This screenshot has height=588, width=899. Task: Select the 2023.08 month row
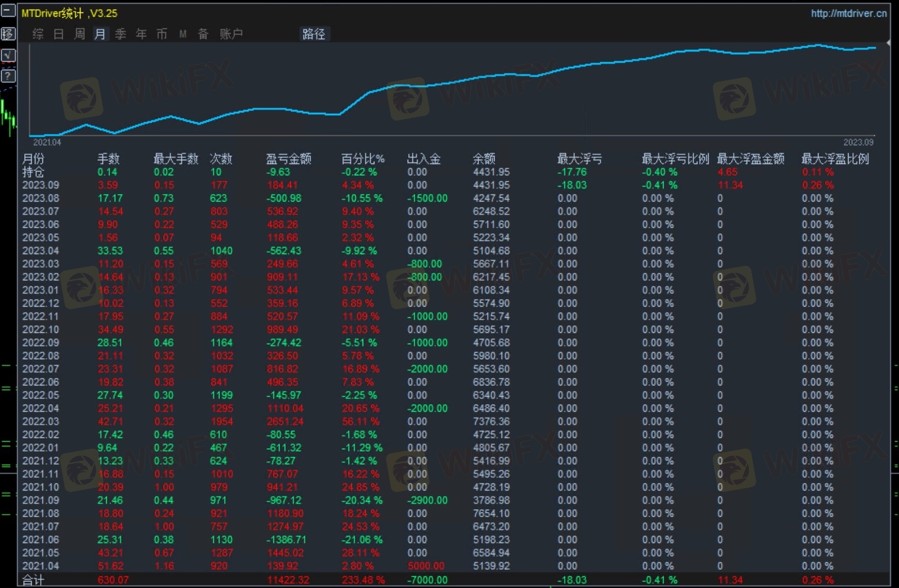click(41, 198)
